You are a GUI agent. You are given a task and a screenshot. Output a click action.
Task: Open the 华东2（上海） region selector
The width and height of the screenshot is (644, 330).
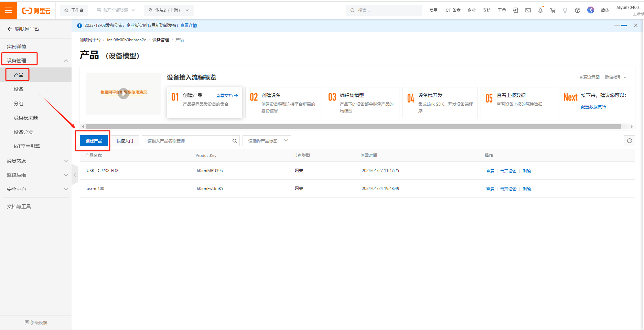(x=169, y=10)
